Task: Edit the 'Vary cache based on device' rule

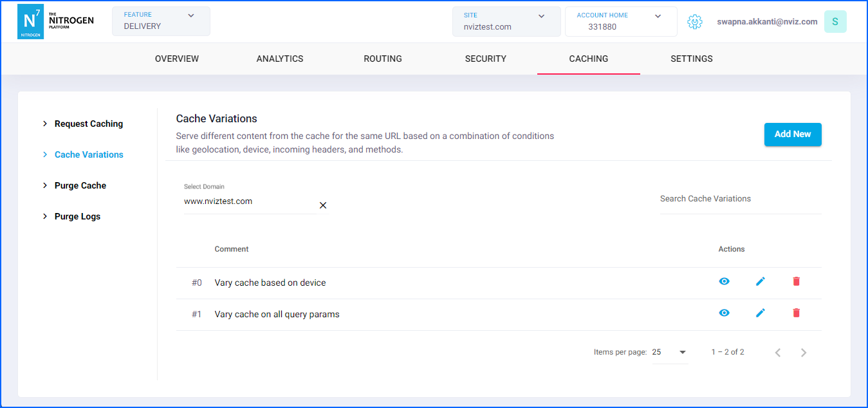Action: 761,282
